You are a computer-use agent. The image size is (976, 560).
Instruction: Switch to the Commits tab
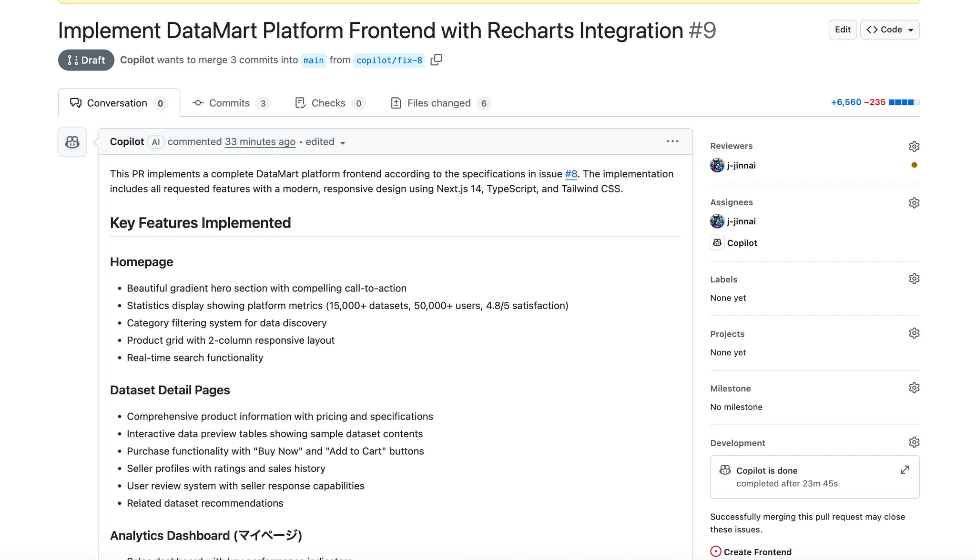coord(229,103)
